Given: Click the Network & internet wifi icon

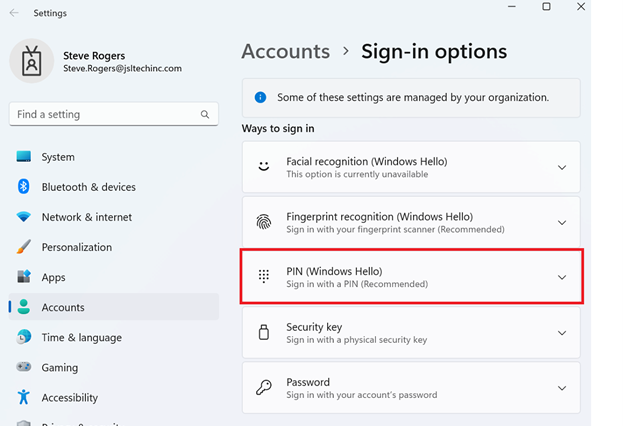Looking at the screenshot, I should click(x=24, y=217).
